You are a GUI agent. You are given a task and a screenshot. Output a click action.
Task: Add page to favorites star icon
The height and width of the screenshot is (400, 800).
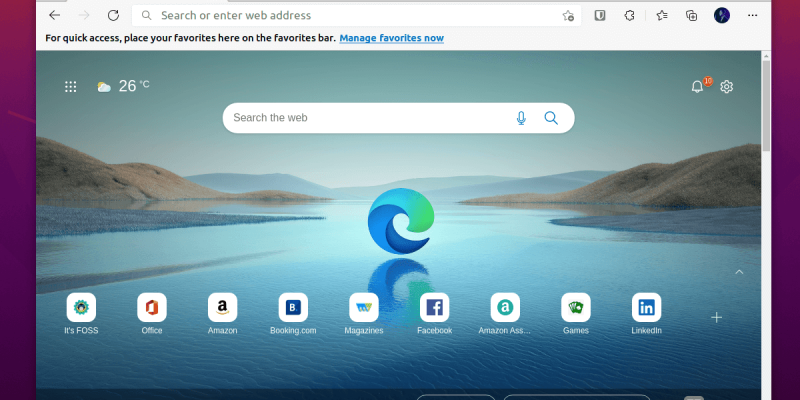tap(568, 16)
